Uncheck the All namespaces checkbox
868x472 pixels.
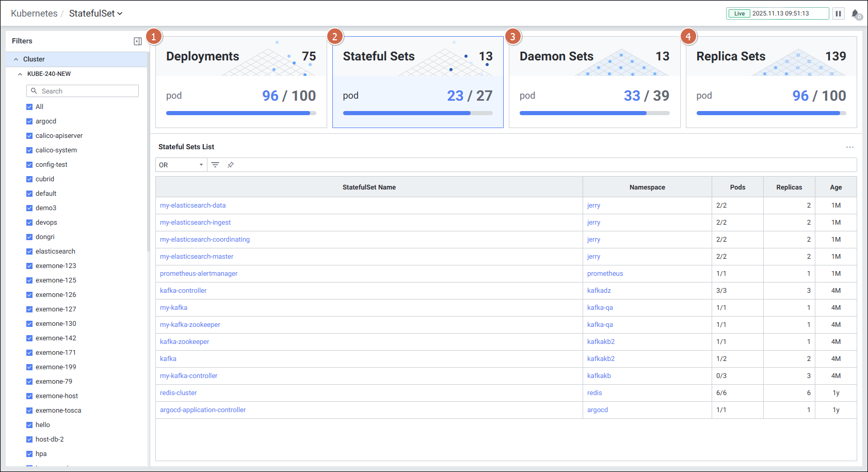29,107
